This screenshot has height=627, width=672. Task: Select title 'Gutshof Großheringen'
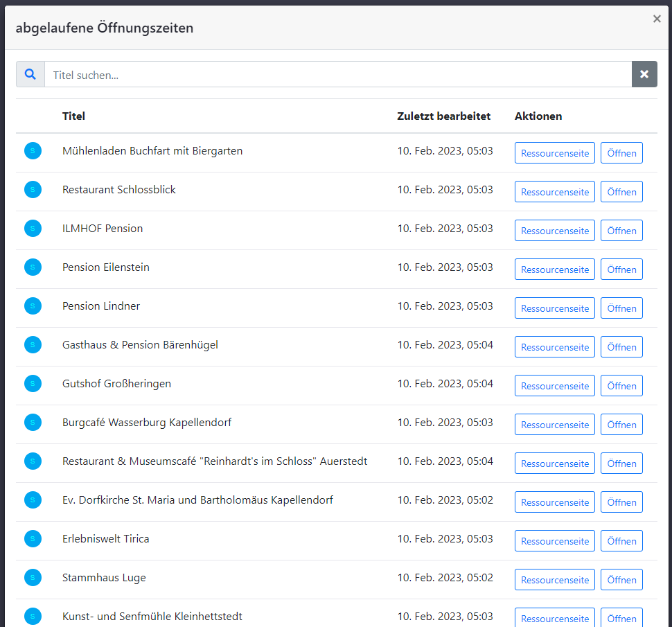[116, 384]
